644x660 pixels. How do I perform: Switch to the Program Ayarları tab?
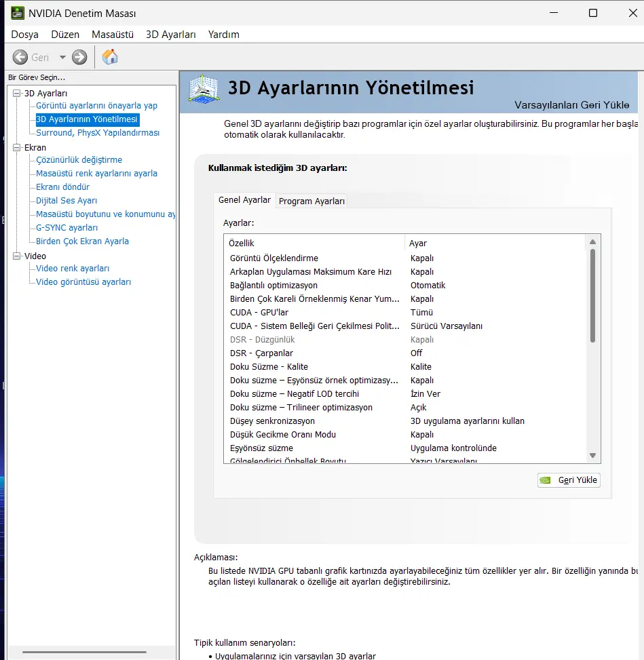point(311,201)
